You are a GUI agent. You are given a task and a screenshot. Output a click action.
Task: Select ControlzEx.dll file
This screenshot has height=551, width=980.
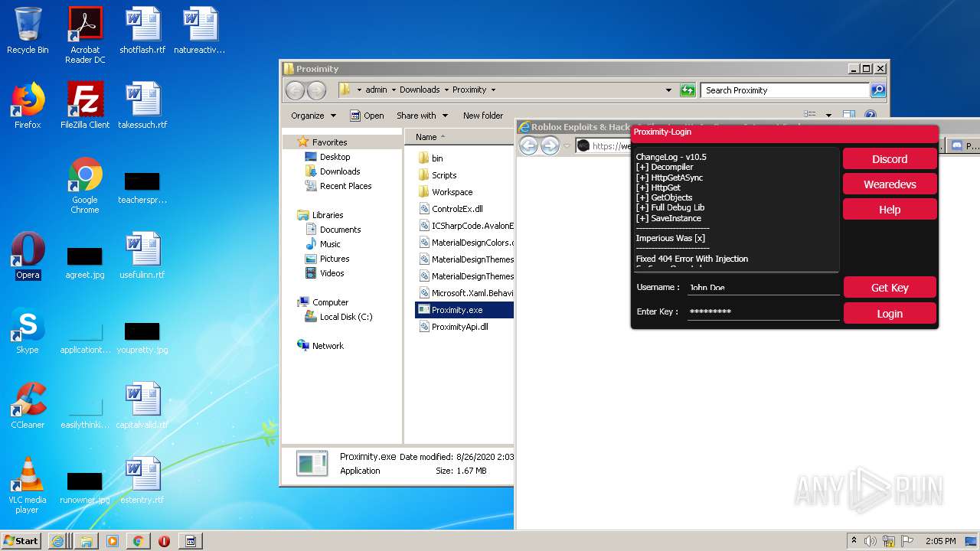[457, 209]
